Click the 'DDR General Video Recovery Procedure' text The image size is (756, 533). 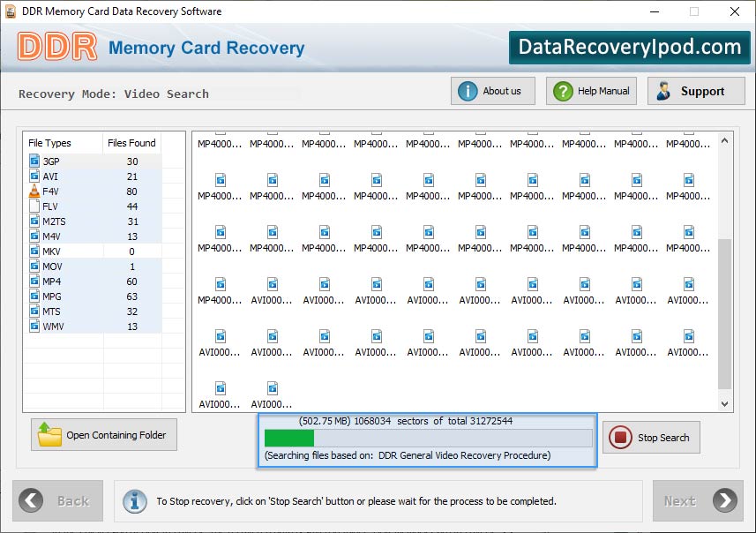click(464, 454)
